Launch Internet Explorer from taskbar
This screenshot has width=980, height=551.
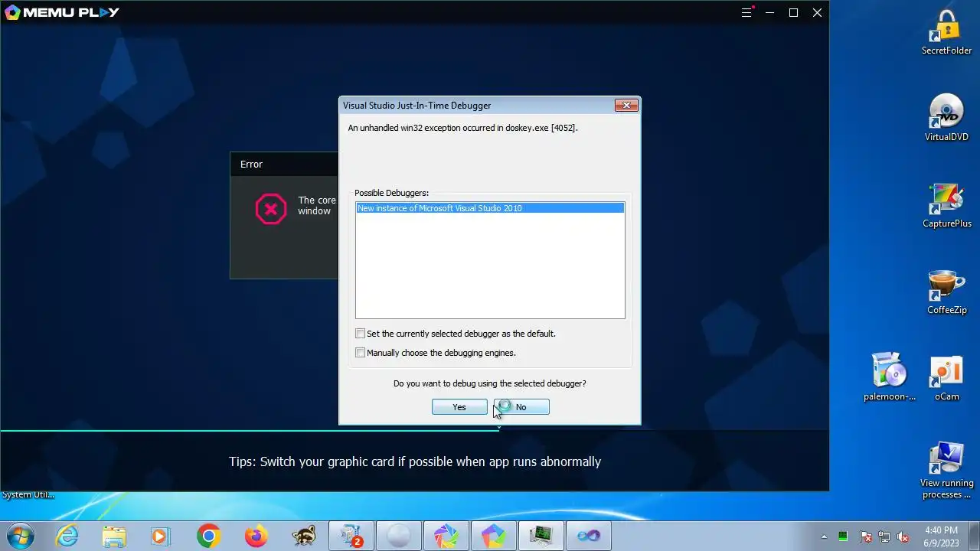(x=67, y=536)
